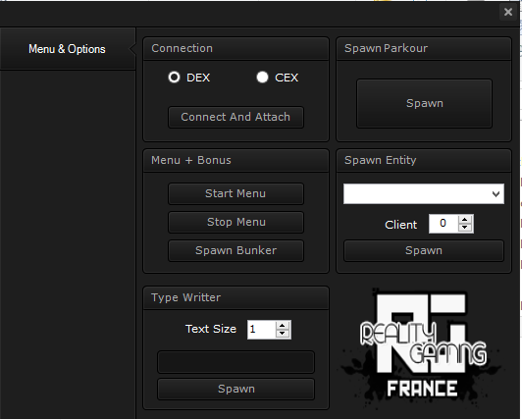The height and width of the screenshot is (420, 522).
Task: Increase the Client number with up arrow
Action: 465,220
